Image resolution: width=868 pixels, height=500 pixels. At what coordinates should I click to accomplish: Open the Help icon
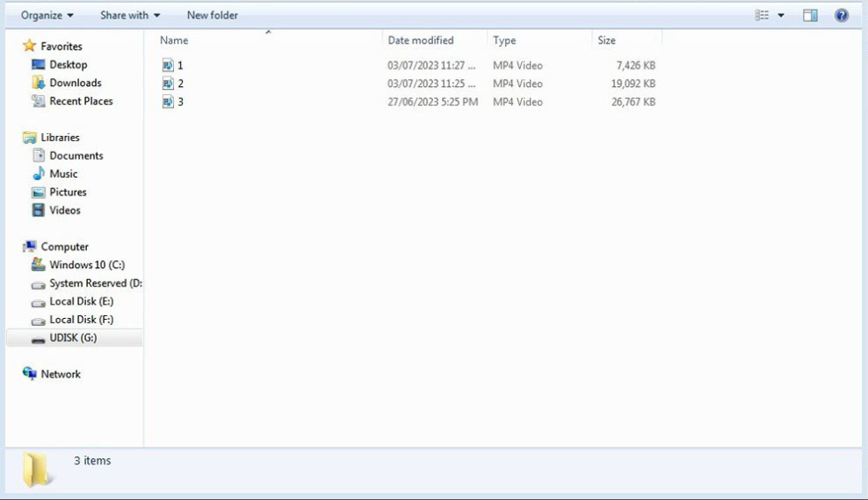coord(841,15)
